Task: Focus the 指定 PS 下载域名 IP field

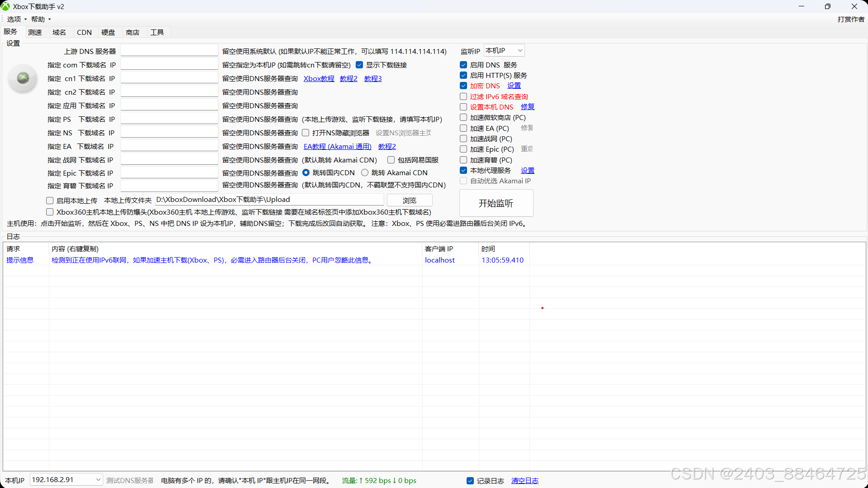Action: point(169,119)
